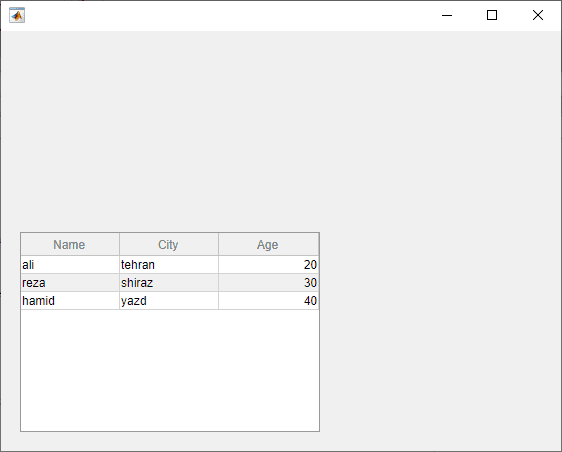Click the MATLAB figure icon in title bar
This screenshot has width=562, height=452.
click(x=17, y=15)
